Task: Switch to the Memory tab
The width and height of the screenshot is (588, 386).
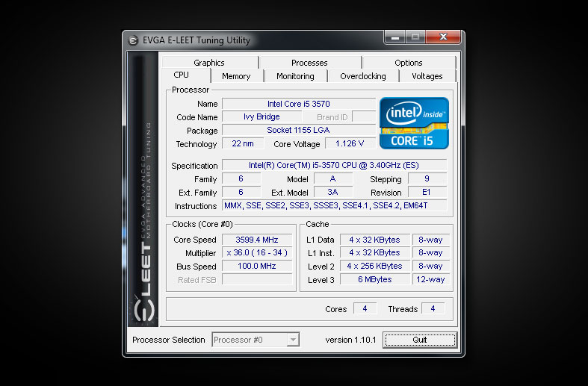Action: pos(237,76)
